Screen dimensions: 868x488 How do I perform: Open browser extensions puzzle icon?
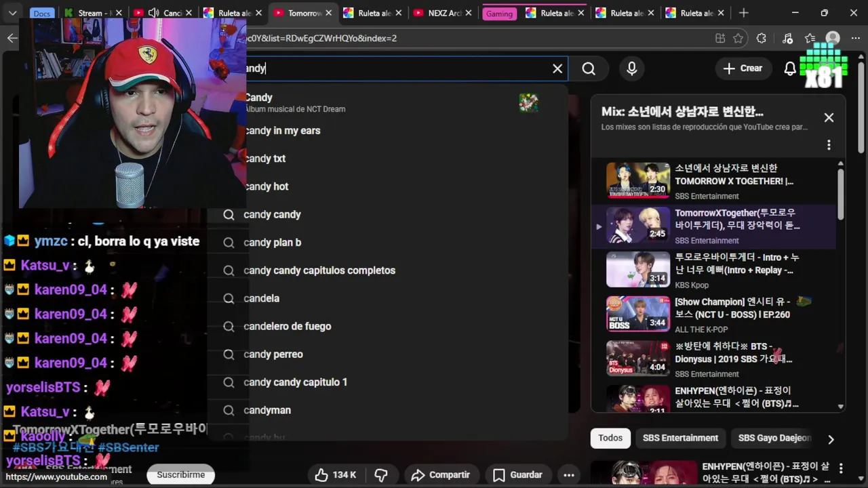point(761,38)
